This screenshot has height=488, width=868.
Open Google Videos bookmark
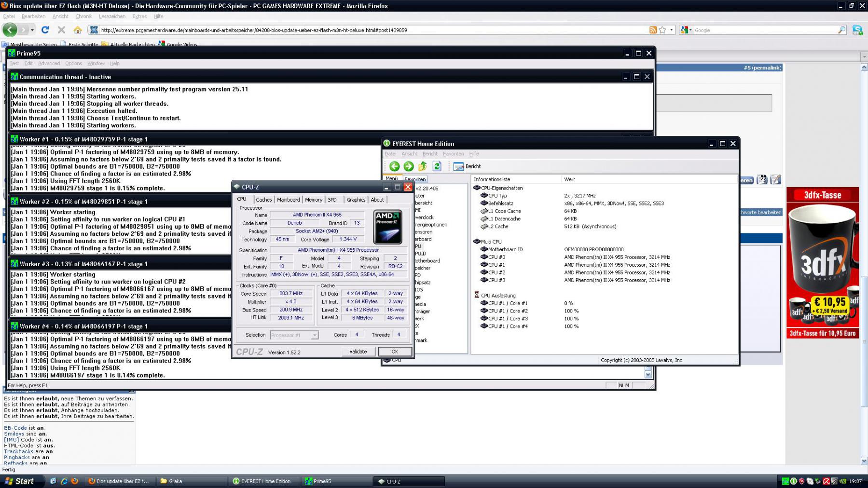click(x=178, y=44)
